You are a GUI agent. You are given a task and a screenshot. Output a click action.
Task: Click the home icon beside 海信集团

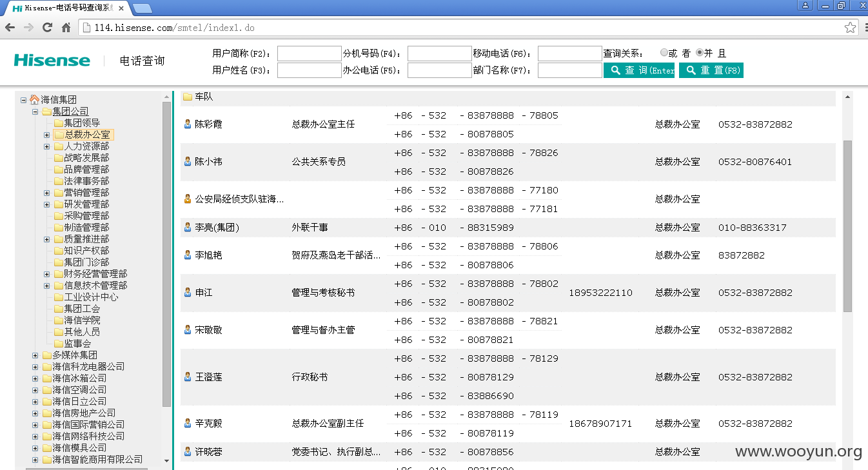click(34, 100)
